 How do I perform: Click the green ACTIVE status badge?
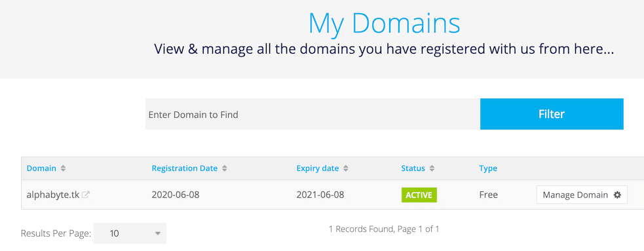click(x=419, y=195)
